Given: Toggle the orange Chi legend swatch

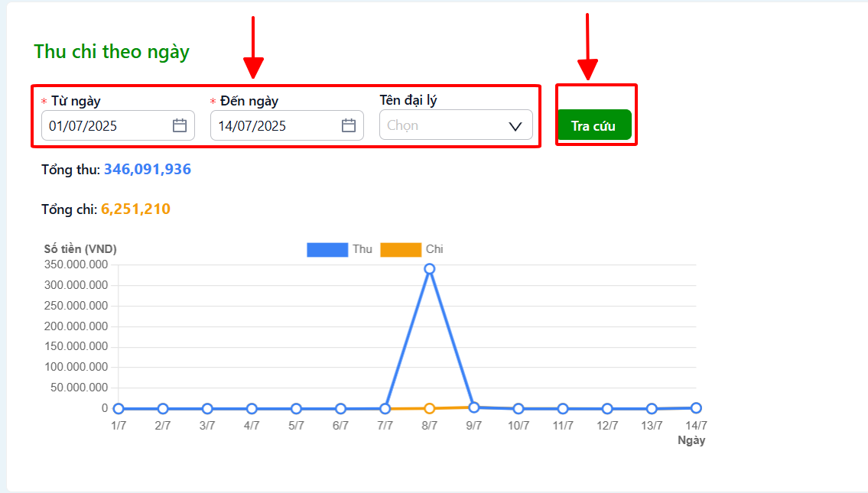Looking at the screenshot, I should [x=401, y=249].
